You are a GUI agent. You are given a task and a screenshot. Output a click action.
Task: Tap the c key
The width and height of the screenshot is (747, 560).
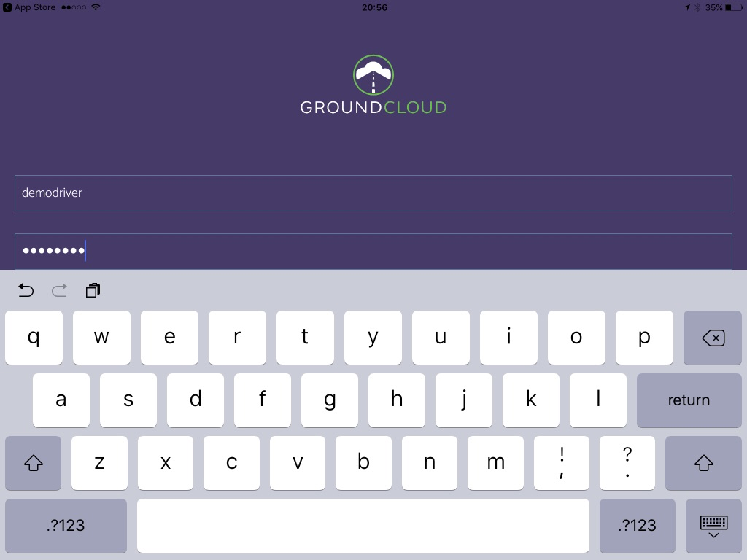pyautogui.click(x=231, y=463)
